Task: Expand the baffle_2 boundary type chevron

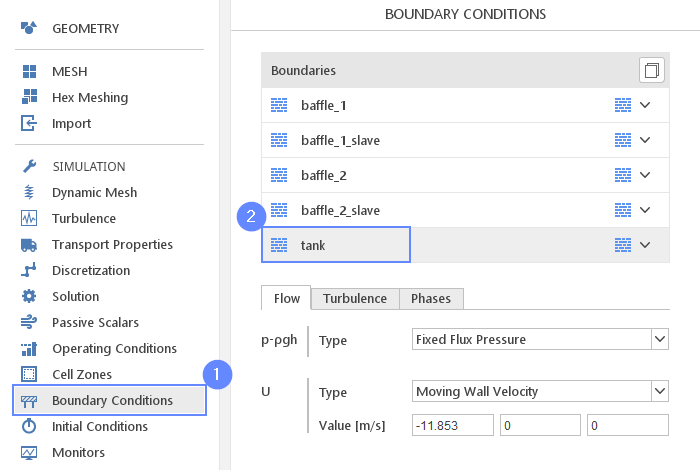Action: pos(645,175)
